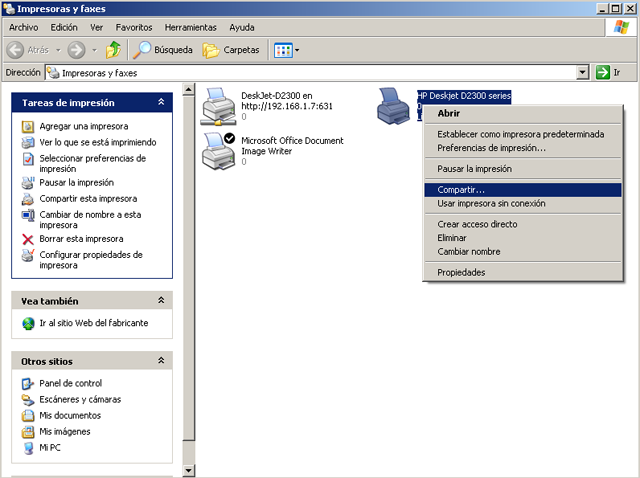Open the Búsqueda search tool
640x478 pixels.
point(163,50)
